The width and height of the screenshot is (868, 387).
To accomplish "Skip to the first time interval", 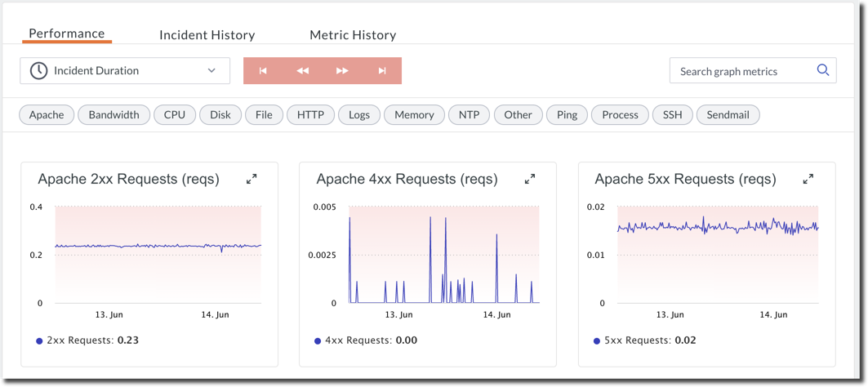I will (x=263, y=71).
